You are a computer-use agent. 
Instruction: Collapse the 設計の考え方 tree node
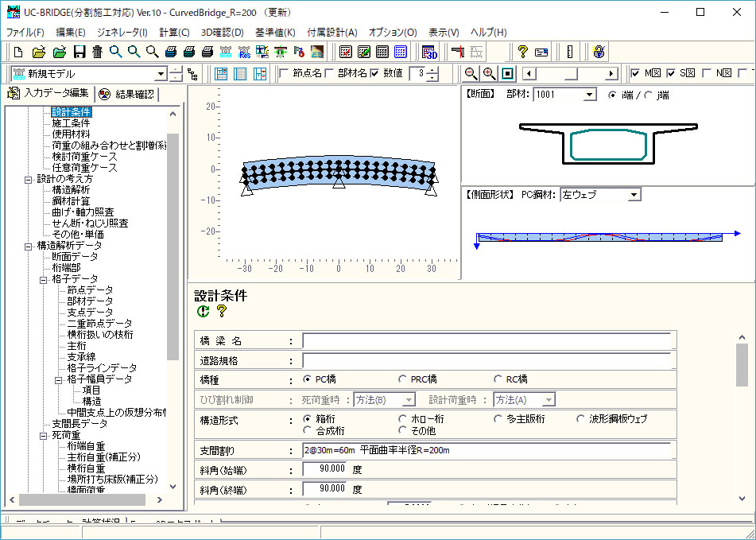29,180
